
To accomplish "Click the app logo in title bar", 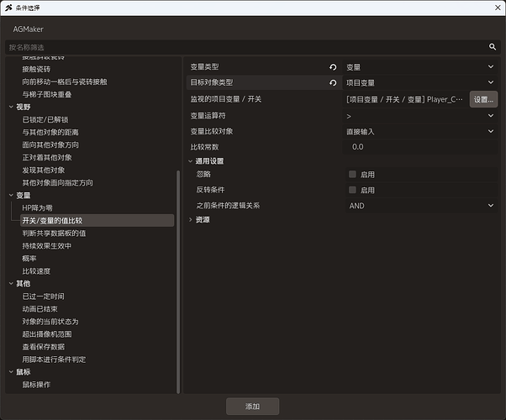I will tap(8, 8).
